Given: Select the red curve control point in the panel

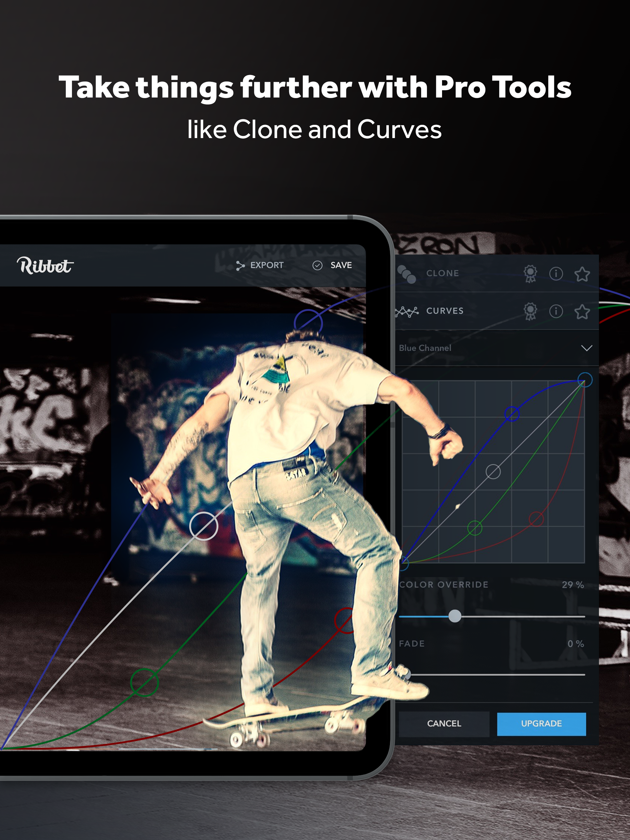Looking at the screenshot, I should point(536,519).
